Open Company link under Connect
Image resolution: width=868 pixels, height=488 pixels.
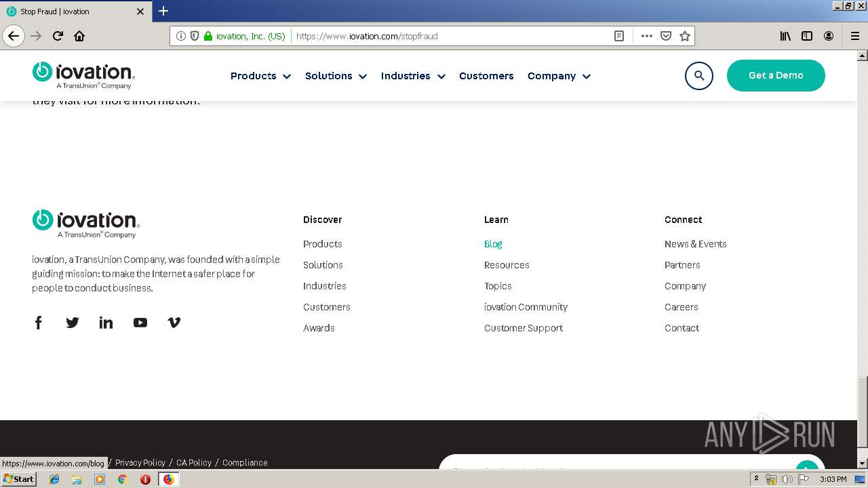coord(685,286)
